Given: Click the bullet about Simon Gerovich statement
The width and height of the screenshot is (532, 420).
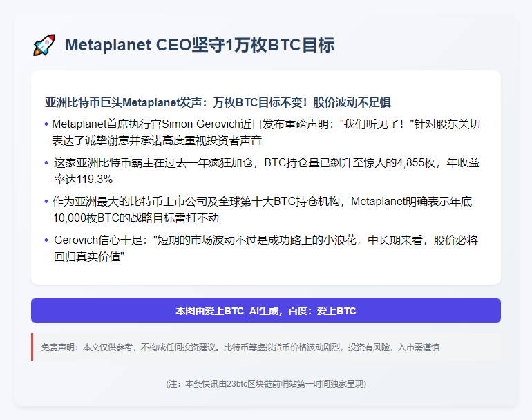Looking at the screenshot, I should pos(266,133).
